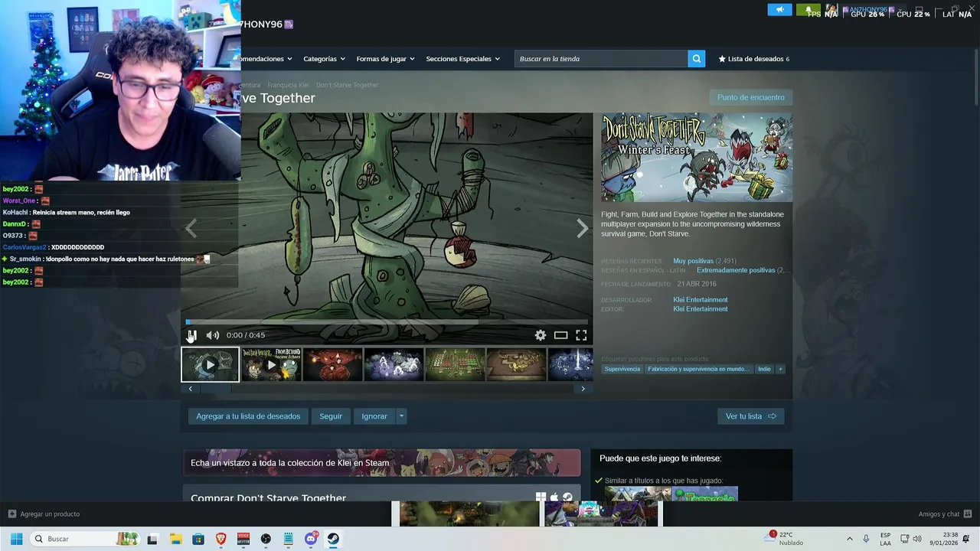The width and height of the screenshot is (980, 551).
Task: Expand the Formas de jugar menu
Action: coord(385,59)
